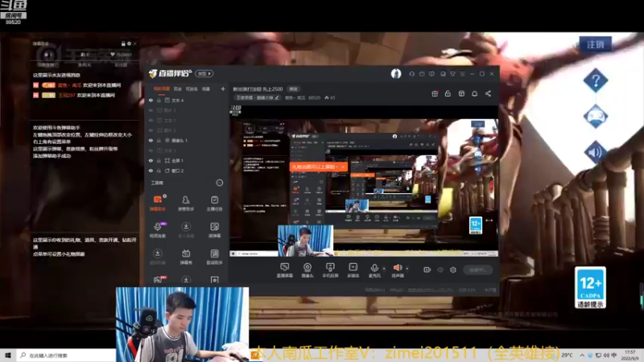
Task: Click the 12+ CADPA age rating badge
Action: 591,287
